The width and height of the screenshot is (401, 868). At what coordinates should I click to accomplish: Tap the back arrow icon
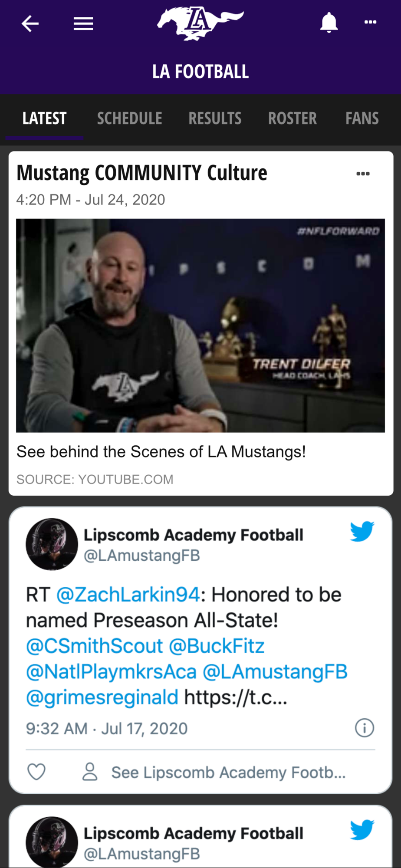tap(30, 23)
